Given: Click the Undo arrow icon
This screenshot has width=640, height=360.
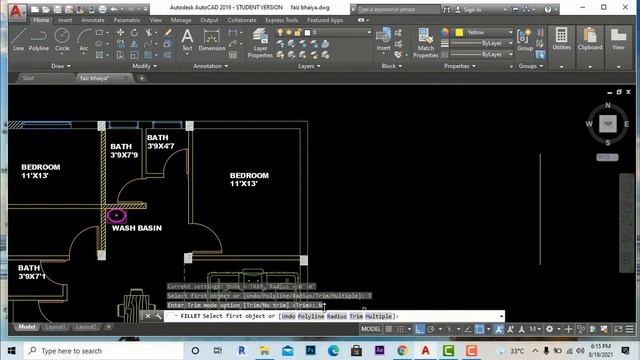Looking at the screenshot, I should (114, 9).
